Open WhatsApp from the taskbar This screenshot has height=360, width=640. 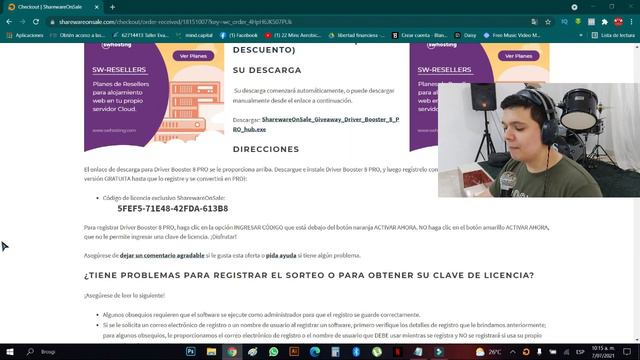273,351
